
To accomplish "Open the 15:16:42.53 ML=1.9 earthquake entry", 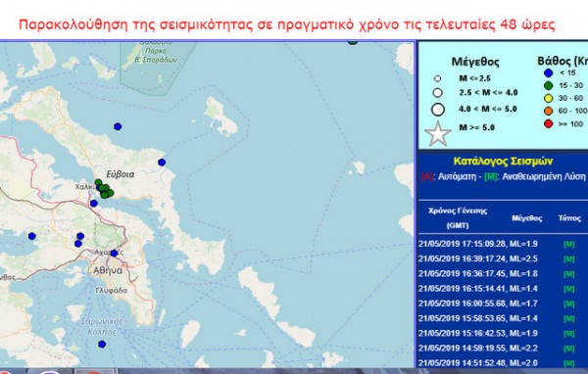I will pyautogui.click(x=478, y=334).
